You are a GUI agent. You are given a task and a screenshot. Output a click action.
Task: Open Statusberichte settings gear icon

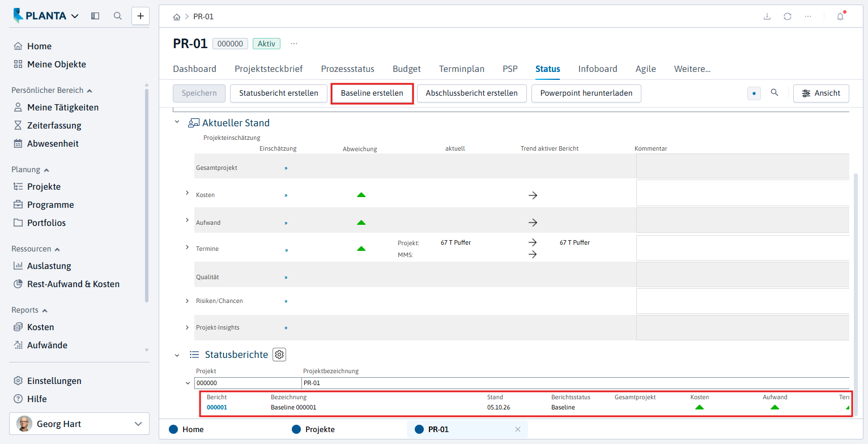click(x=279, y=355)
